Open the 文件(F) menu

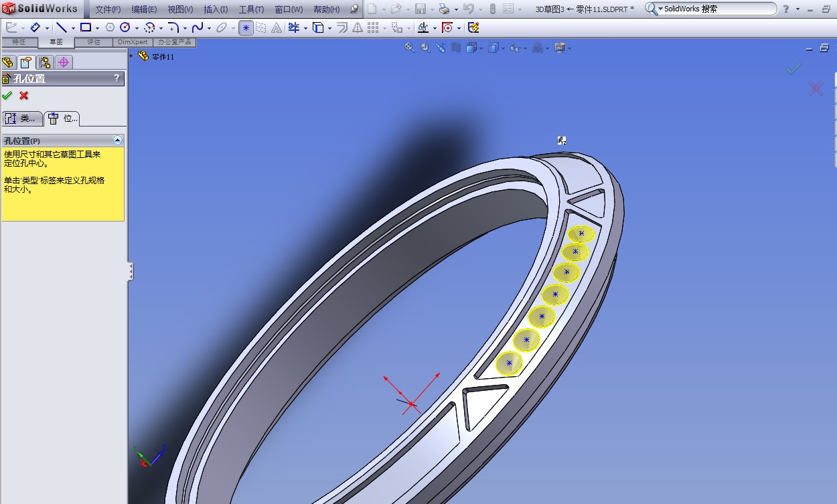pos(108,9)
